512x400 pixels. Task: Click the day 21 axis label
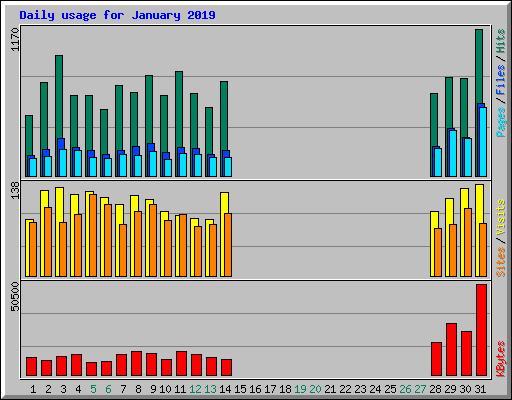click(330, 389)
